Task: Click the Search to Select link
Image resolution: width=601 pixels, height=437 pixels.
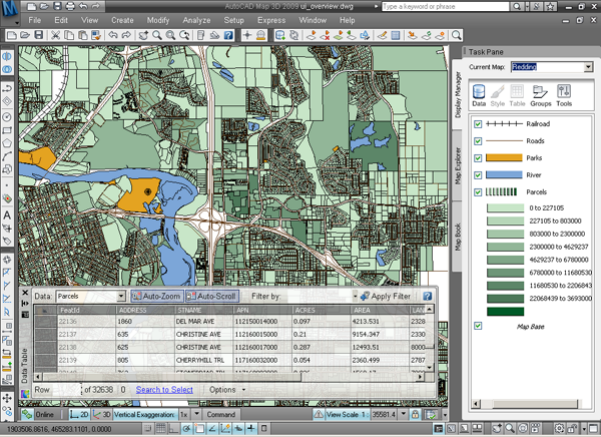Action: click(165, 389)
